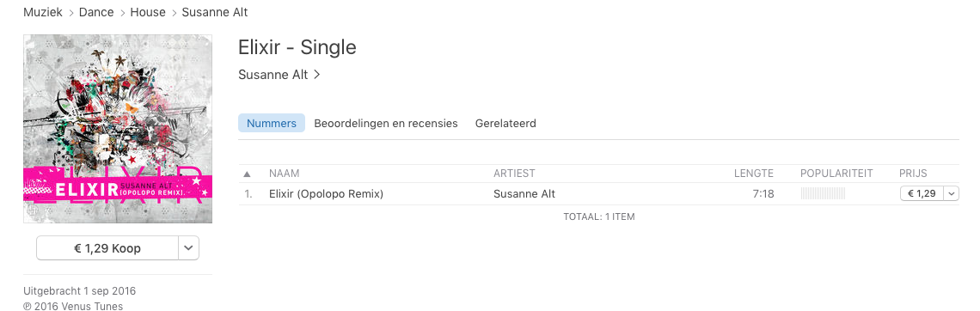Sort tracks by NAAM column

coord(284,174)
